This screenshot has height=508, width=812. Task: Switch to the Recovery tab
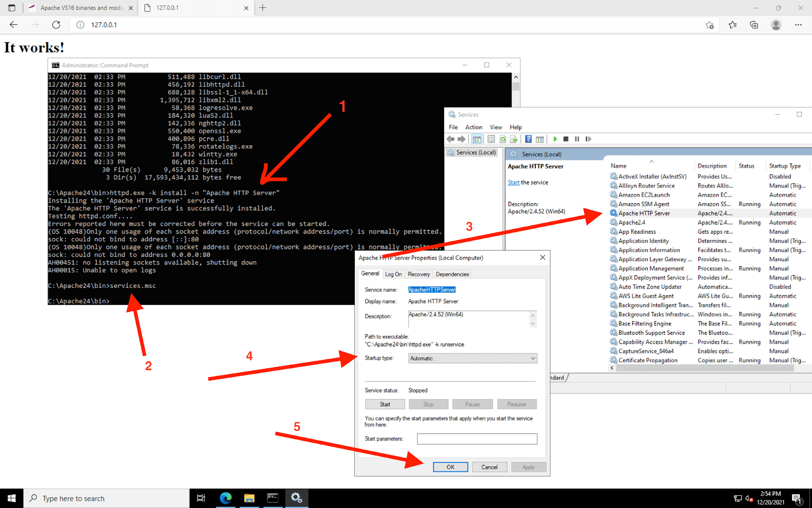[419, 274]
